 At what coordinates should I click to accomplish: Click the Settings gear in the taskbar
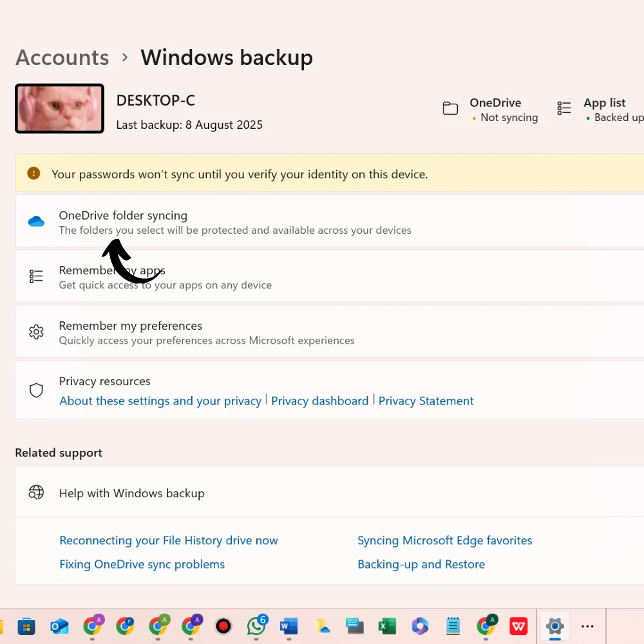(x=555, y=627)
